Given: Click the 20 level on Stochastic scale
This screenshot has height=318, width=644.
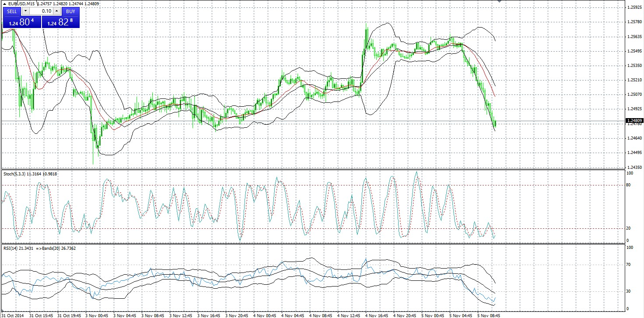Looking at the screenshot, I should [629, 228].
